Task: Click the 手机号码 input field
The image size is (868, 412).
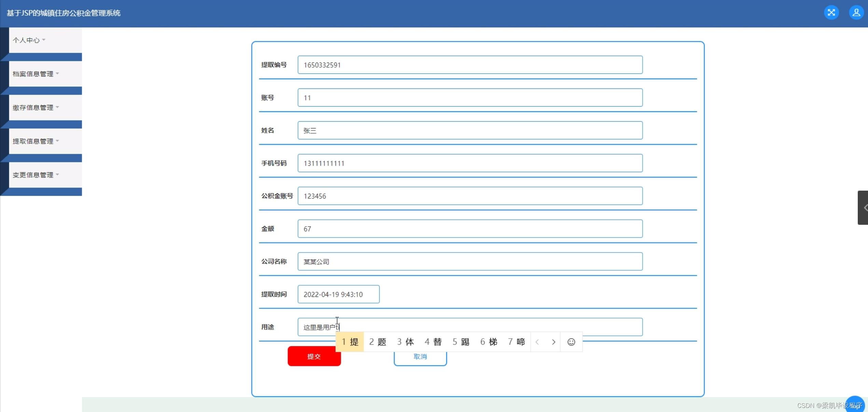Action: 470,163
